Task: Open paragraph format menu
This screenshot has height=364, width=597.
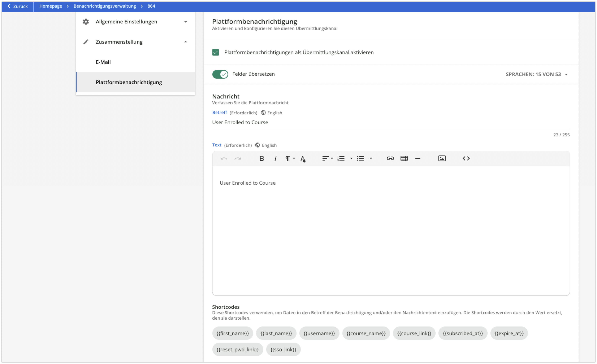Action: click(290, 159)
